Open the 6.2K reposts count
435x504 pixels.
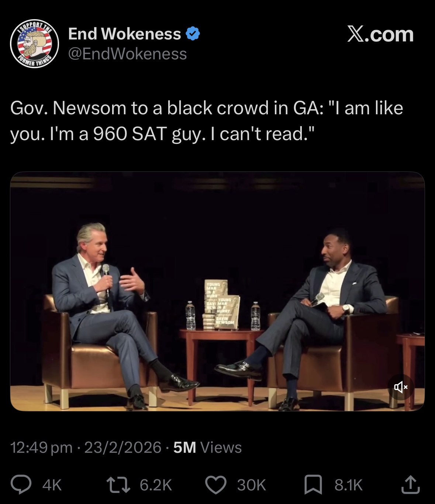156,485
